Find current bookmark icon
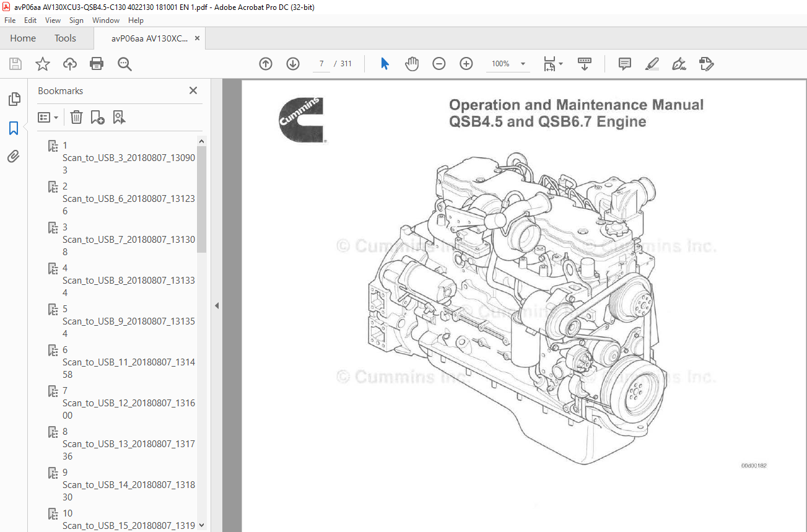 [119, 117]
